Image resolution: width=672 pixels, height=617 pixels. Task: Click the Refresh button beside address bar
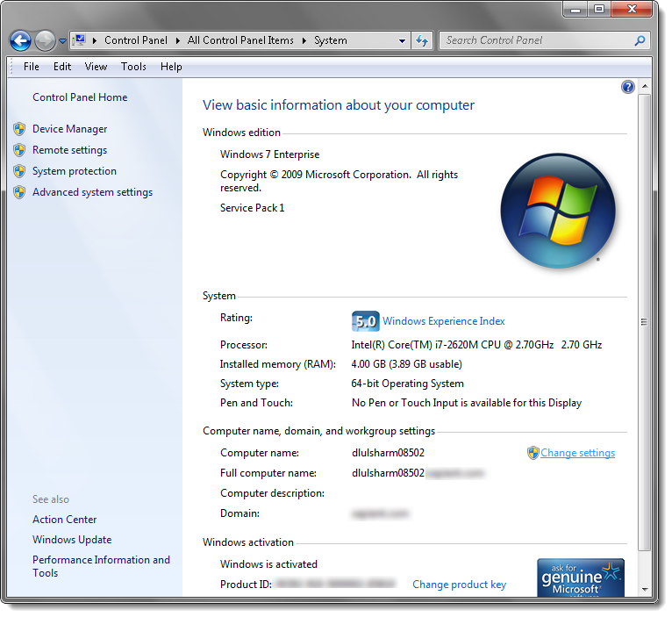[422, 41]
